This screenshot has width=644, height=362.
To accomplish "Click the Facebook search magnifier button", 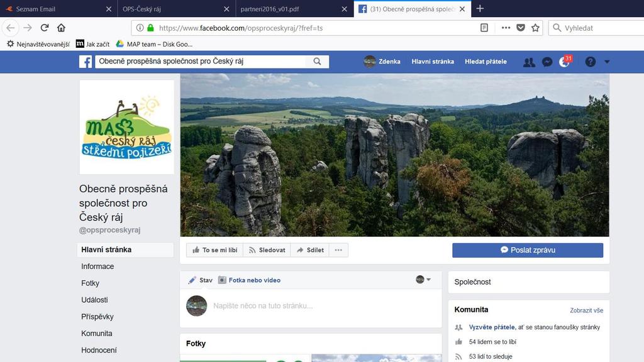I will pos(317,62).
